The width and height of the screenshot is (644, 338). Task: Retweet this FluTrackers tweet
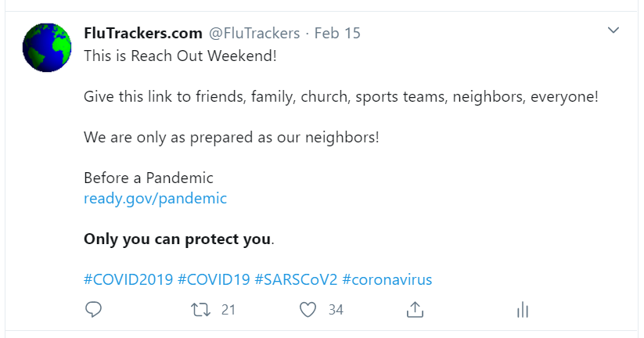pos(200,310)
